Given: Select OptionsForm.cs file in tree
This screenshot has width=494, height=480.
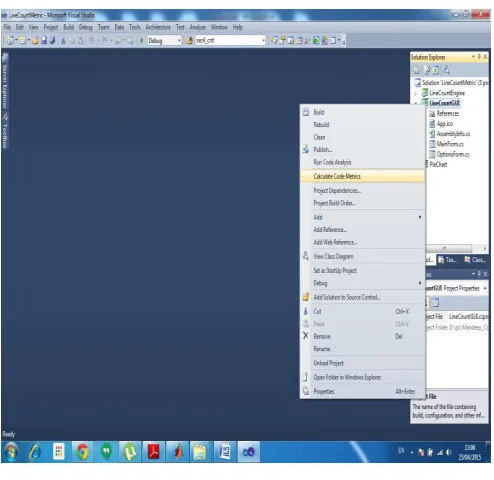Looking at the screenshot, I should [x=453, y=154].
